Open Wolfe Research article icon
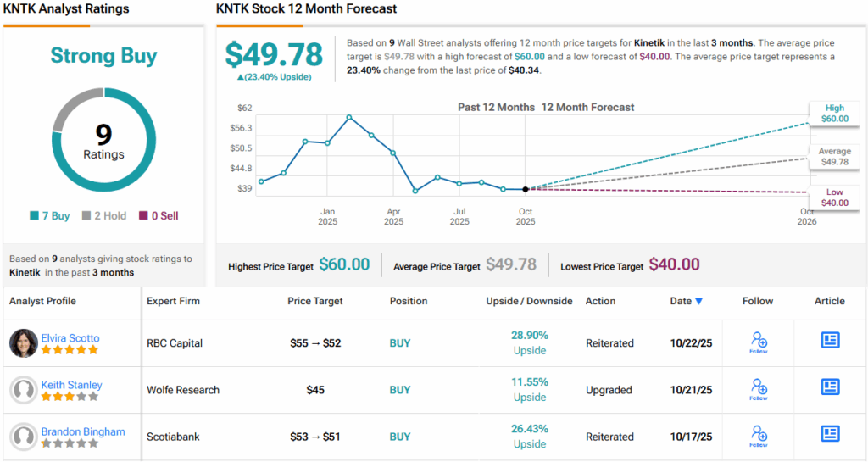 click(x=830, y=387)
